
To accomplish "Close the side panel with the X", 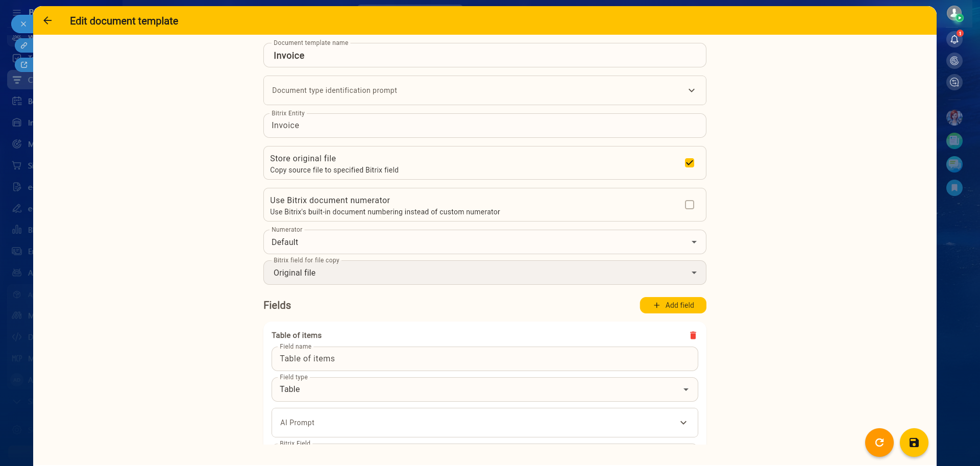I will [x=23, y=24].
